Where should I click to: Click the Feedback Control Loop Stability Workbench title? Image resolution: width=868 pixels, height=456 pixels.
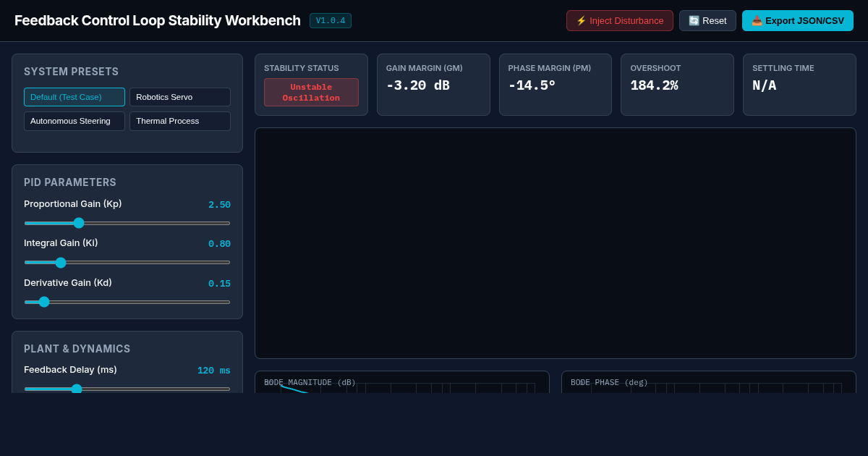coord(158,20)
